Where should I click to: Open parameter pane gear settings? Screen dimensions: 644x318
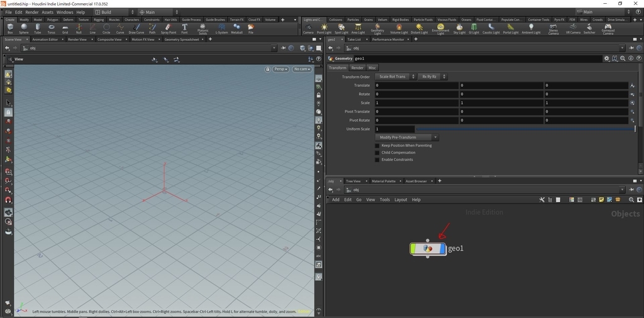click(x=606, y=59)
